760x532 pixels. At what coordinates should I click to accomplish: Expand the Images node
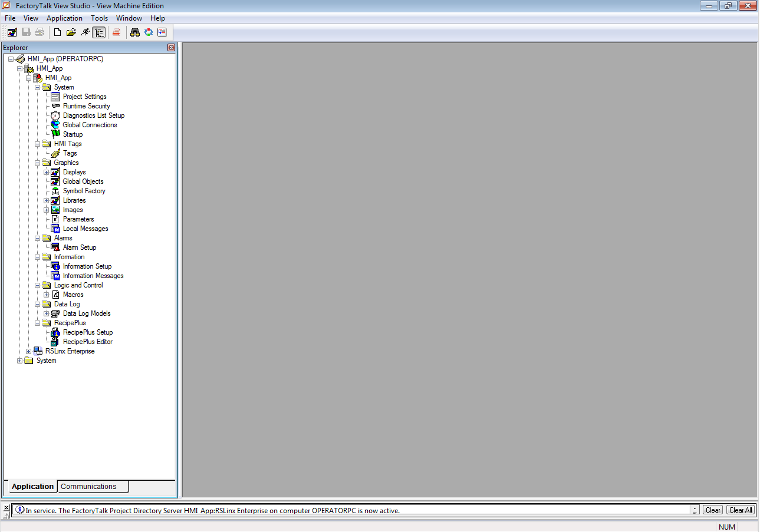(x=47, y=210)
